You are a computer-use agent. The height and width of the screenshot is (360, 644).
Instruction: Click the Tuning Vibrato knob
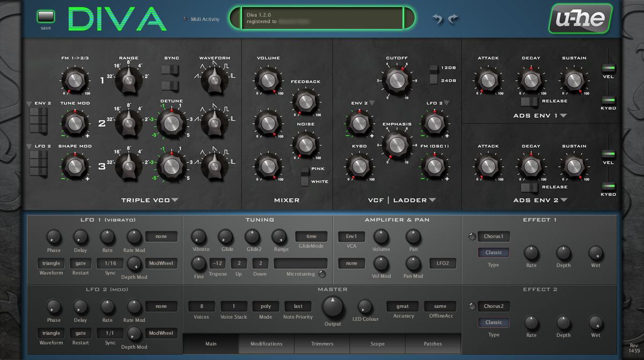199,236
